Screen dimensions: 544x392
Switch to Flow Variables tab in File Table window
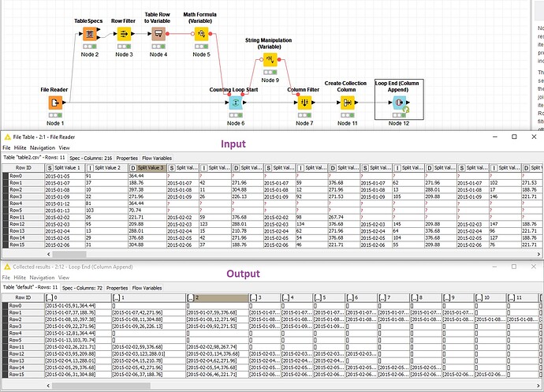pos(157,158)
